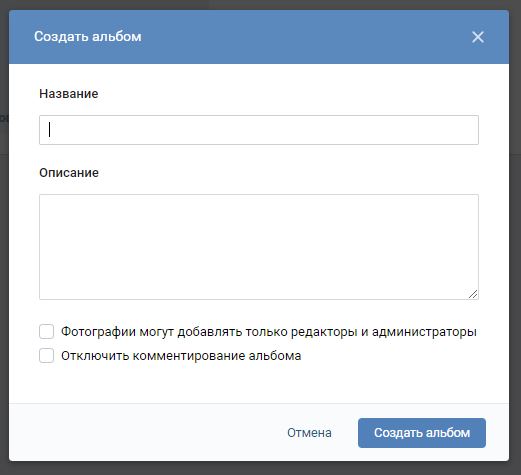Close the Создать альбом dialog with X
This screenshot has width=521, height=475.
click(x=478, y=37)
